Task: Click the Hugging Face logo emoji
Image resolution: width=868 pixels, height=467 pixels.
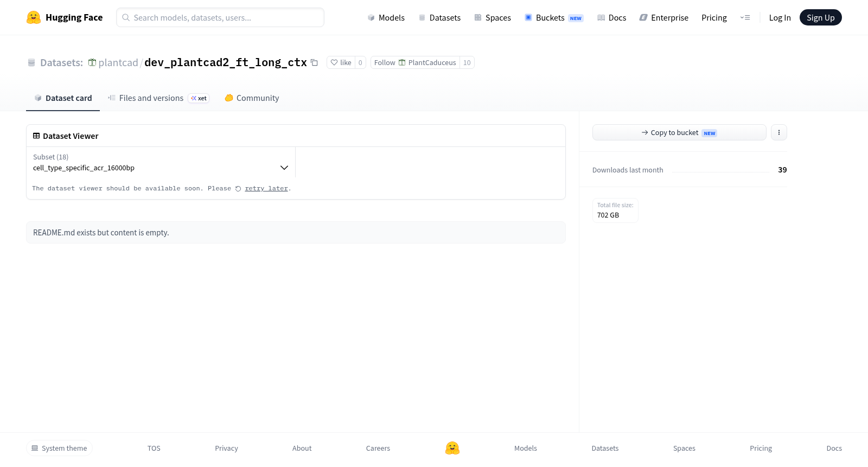Action: (x=34, y=17)
